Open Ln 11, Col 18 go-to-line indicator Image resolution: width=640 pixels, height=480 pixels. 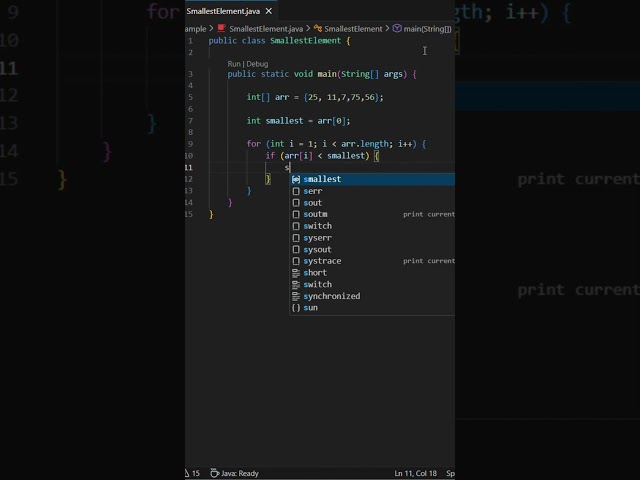[416, 473]
